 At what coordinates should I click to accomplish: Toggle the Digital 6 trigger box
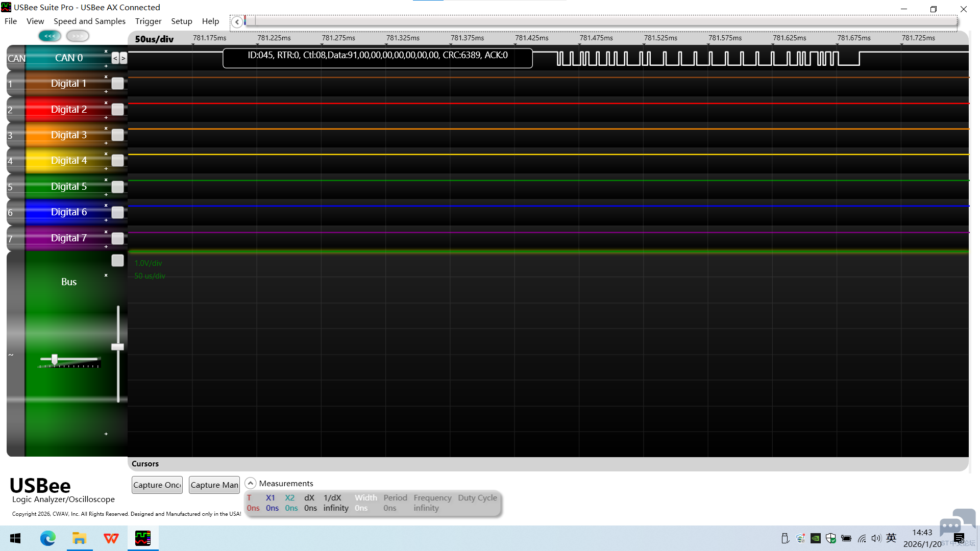coord(117,213)
